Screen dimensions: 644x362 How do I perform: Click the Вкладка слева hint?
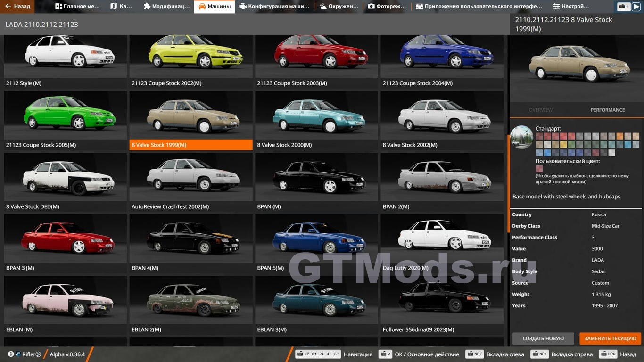pos(495,354)
